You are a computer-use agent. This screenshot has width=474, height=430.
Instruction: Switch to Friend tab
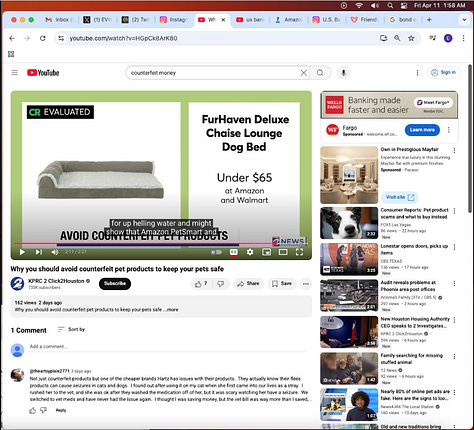click(365, 20)
